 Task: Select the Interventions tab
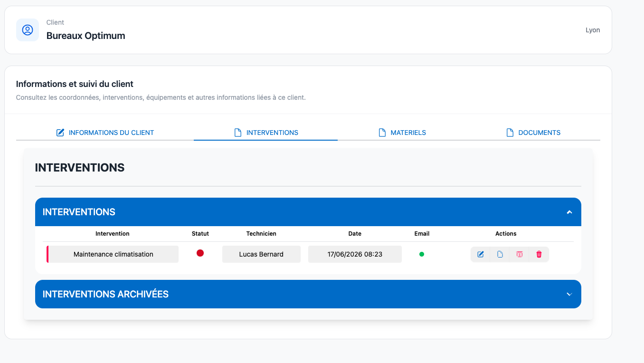pyautogui.click(x=266, y=133)
